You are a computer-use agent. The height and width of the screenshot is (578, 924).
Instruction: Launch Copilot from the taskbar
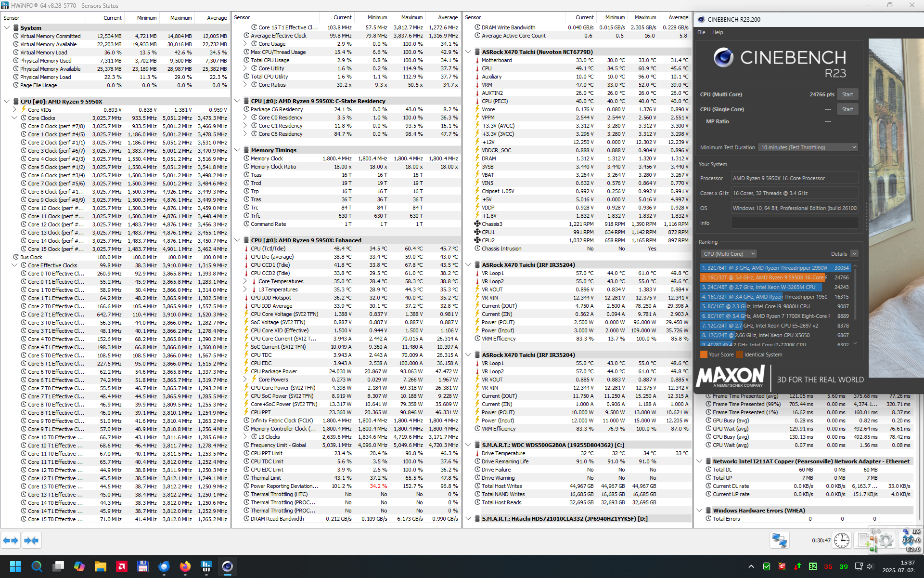point(79,566)
